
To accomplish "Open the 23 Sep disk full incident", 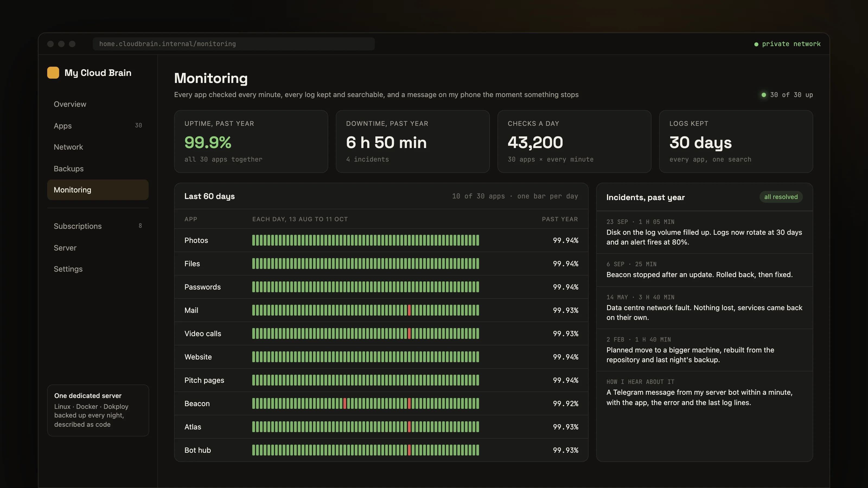I will tap(704, 232).
